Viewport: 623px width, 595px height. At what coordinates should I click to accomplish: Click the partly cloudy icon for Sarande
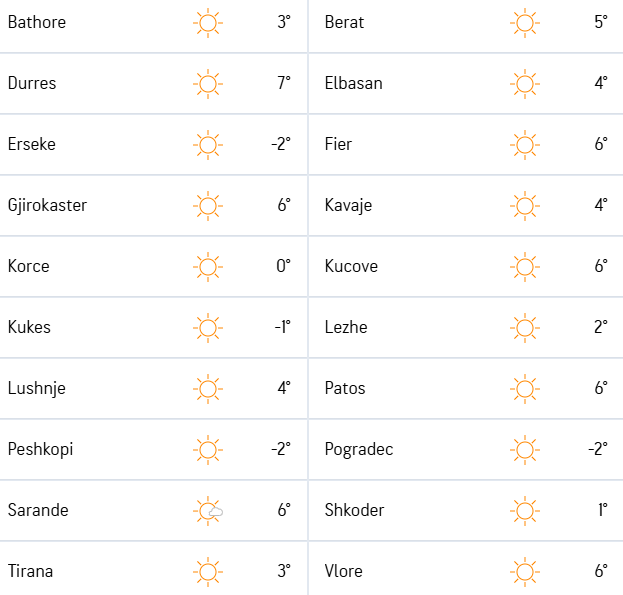208,511
